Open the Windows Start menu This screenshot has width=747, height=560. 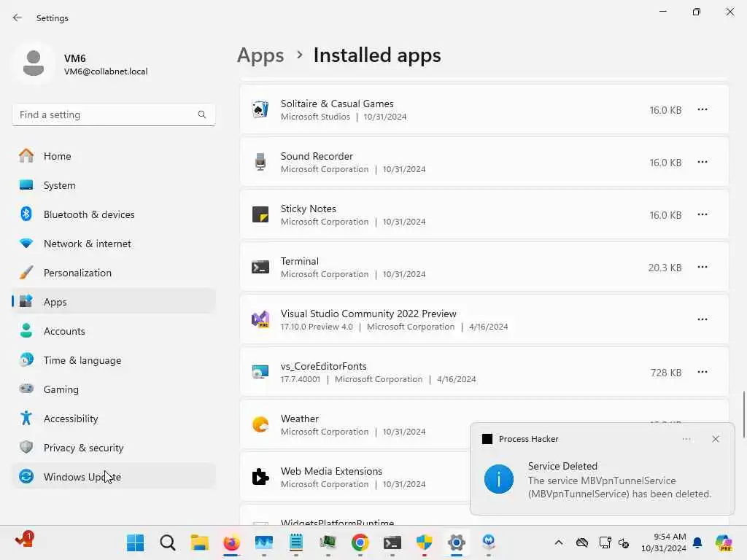pos(135,542)
